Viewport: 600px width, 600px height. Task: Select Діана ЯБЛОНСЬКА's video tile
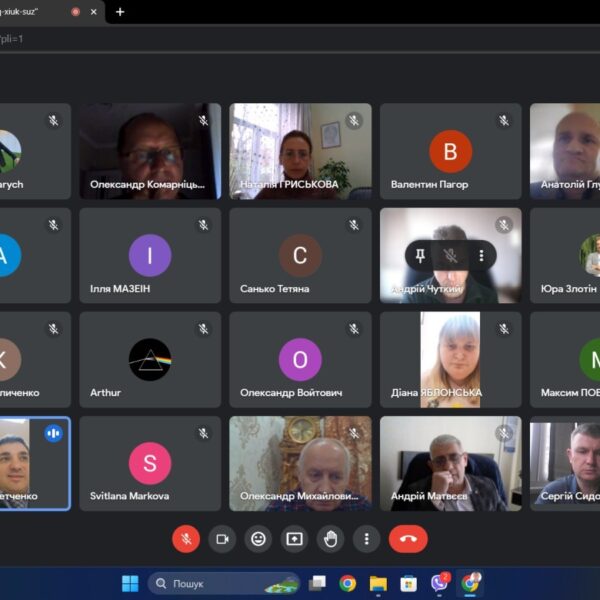pos(450,359)
